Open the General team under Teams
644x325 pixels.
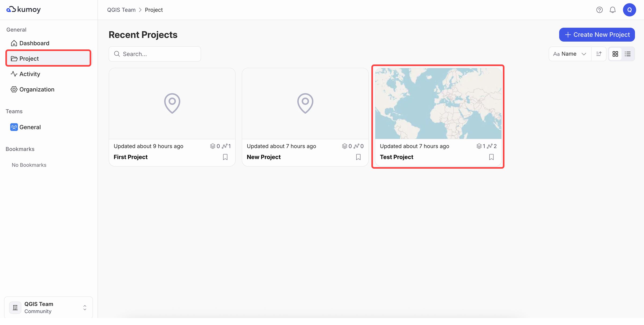point(30,127)
